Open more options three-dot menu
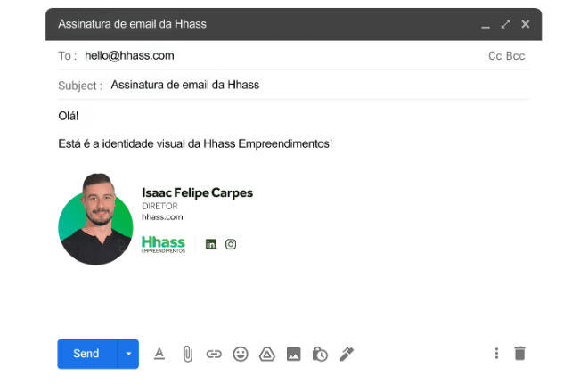 click(x=496, y=354)
